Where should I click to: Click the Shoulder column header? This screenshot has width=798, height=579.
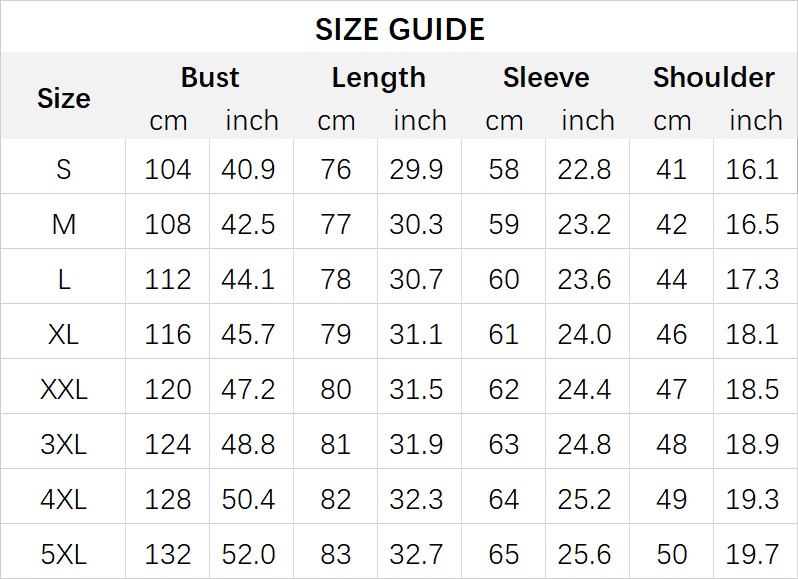tap(713, 78)
